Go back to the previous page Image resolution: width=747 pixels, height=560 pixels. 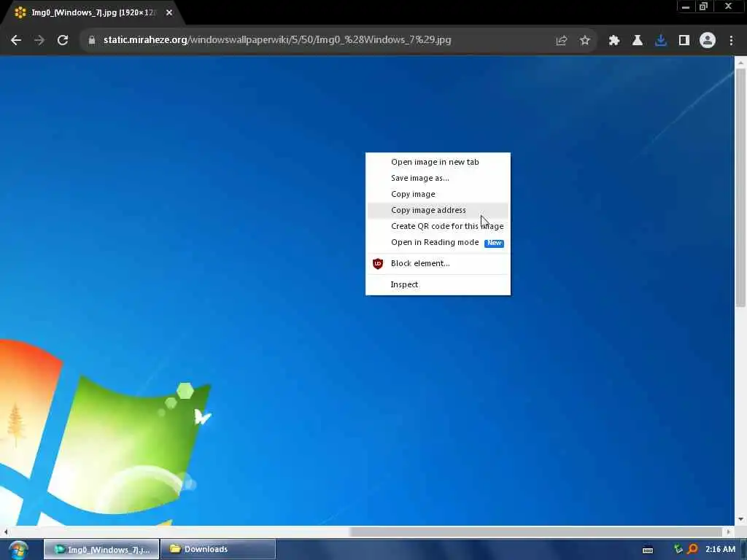(x=16, y=41)
